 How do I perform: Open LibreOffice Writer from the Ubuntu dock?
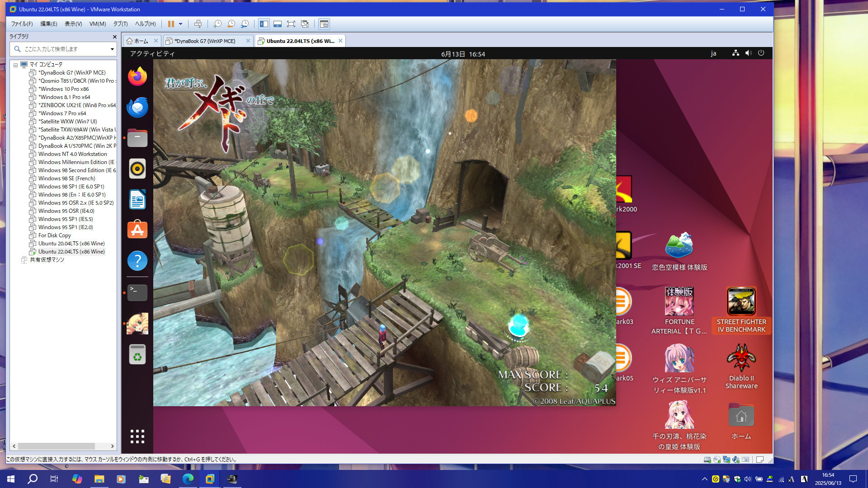(137, 200)
